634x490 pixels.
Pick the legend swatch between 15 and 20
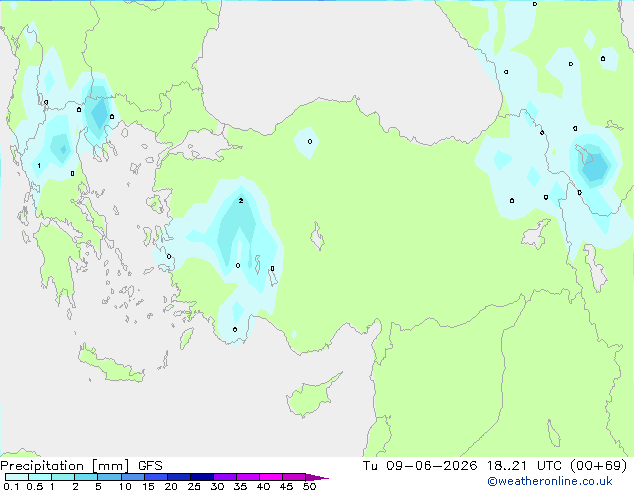tap(156, 477)
